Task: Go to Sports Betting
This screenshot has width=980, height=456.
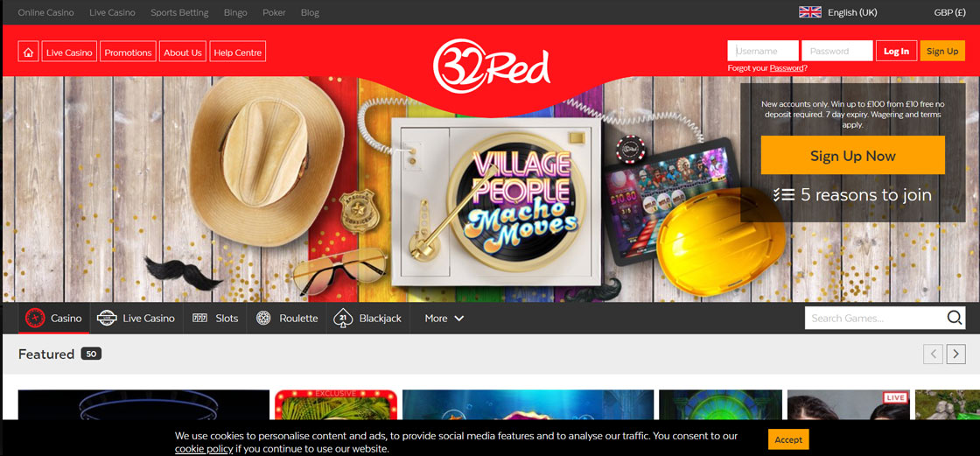Action: (179, 12)
